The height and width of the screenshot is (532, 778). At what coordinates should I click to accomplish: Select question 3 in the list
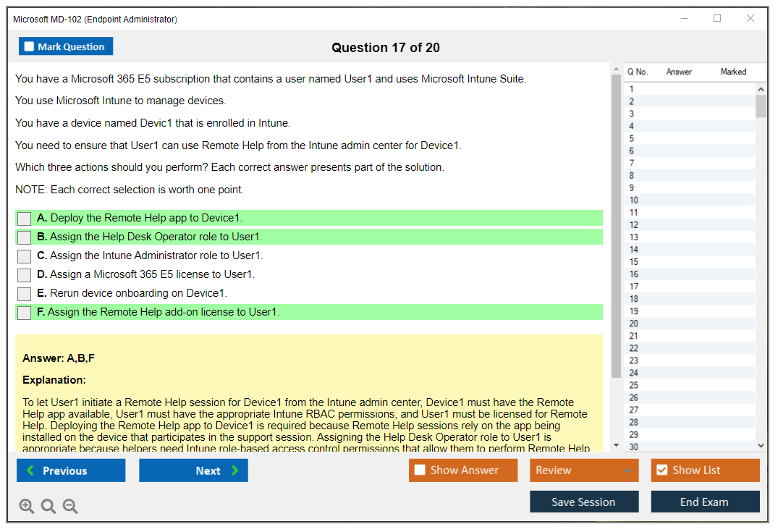[x=690, y=114]
